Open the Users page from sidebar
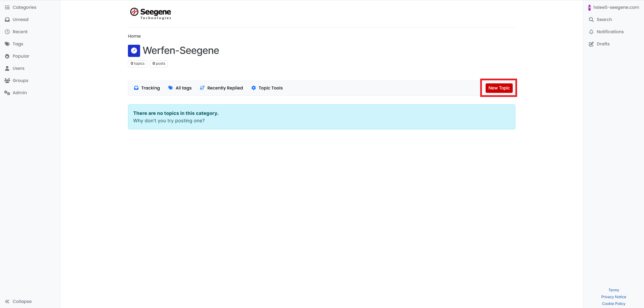 (18, 68)
